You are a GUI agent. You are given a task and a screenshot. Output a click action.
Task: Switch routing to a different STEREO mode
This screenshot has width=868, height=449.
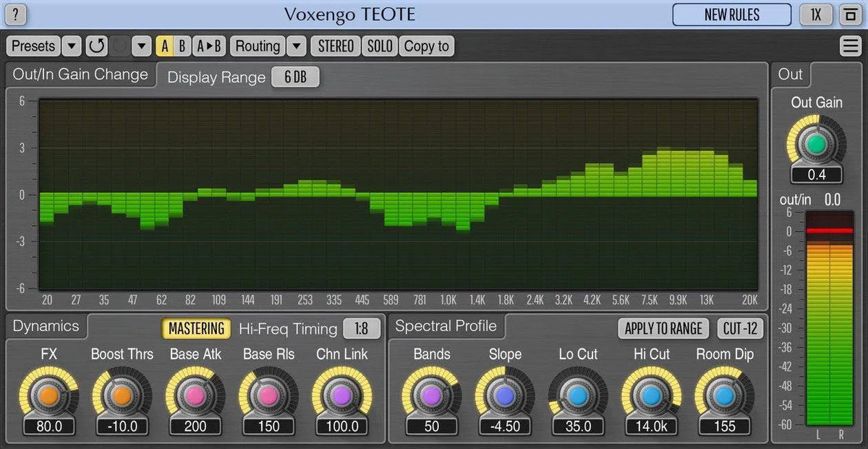[x=335, y=46]
